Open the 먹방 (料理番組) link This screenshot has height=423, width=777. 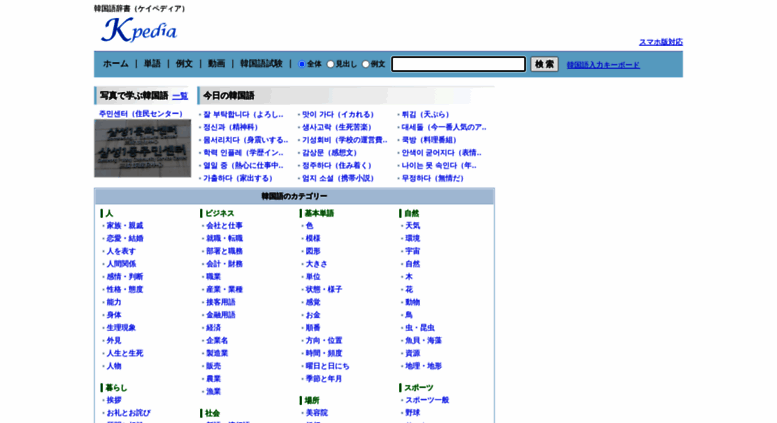coord(429,140)
